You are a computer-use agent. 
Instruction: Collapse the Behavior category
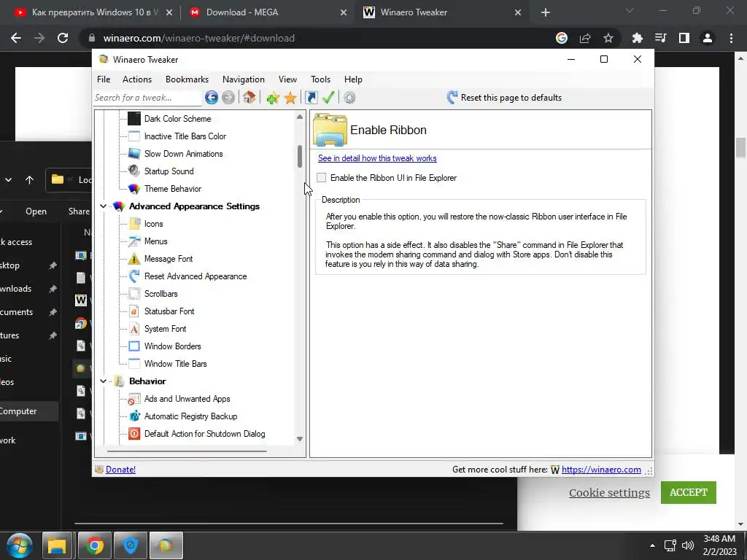[103, 381]
